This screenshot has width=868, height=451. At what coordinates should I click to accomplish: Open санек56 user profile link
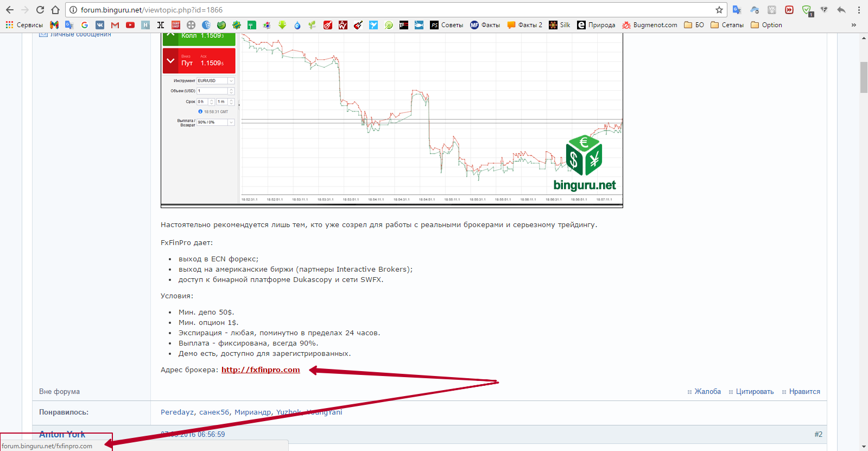(214, 412)
